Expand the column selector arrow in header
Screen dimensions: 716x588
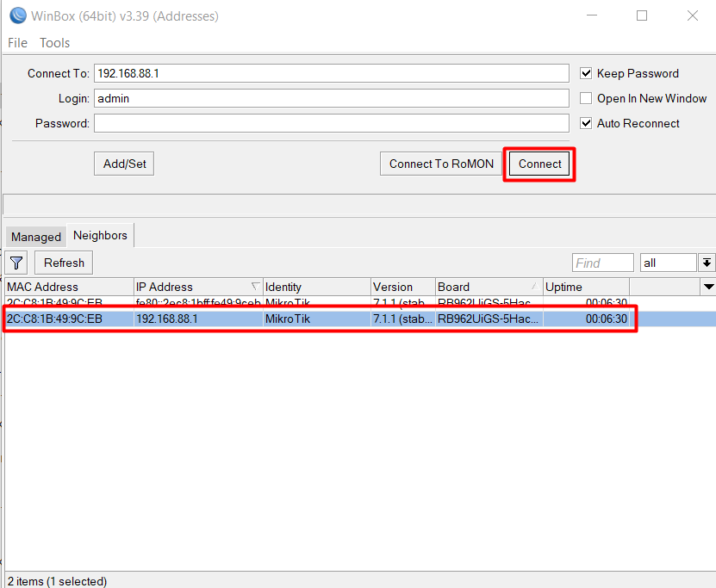point(708,287)
